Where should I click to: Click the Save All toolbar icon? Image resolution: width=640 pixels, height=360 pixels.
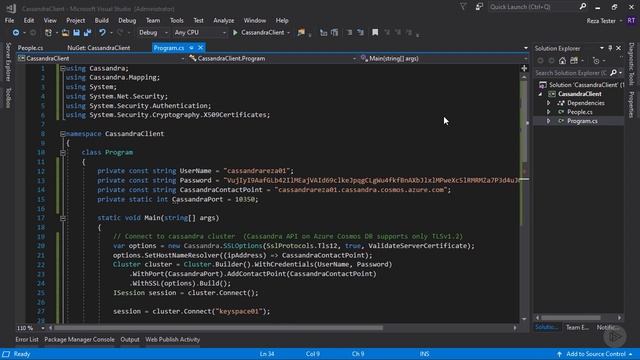point(87,33)
